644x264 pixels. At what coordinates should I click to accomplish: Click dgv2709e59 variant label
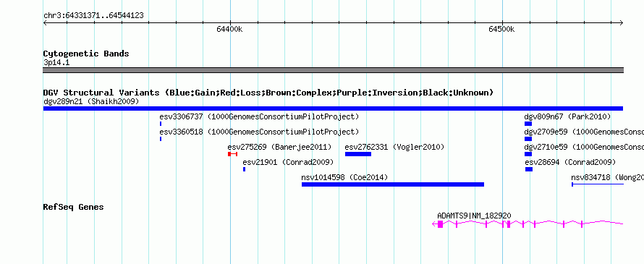pos(584,132)
